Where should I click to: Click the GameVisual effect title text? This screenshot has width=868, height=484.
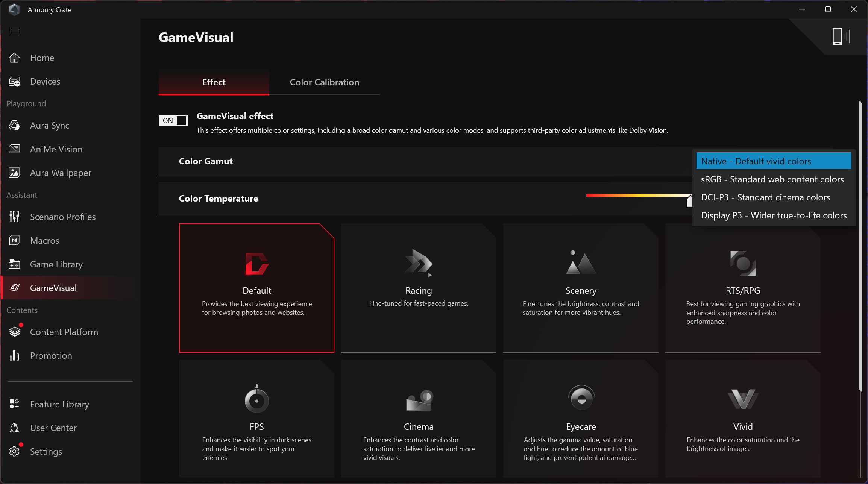click(x=235, y=116)
